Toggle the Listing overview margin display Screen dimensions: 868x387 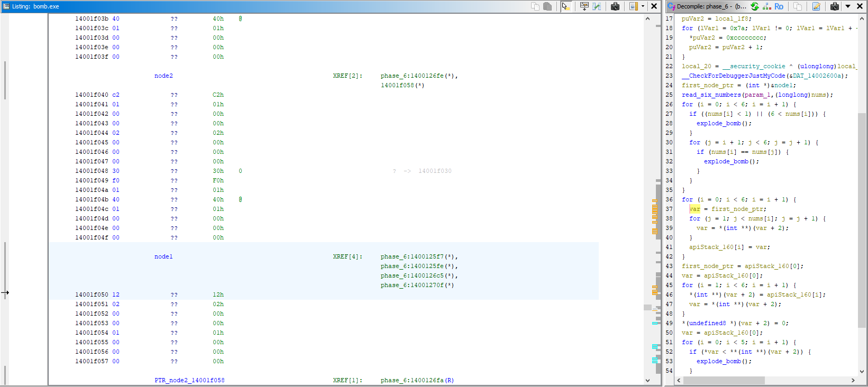(x=633, y=6)
